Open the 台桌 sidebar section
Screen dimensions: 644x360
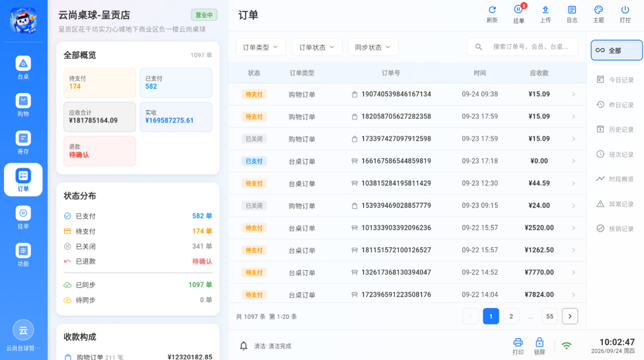click(x=23, y=68)
